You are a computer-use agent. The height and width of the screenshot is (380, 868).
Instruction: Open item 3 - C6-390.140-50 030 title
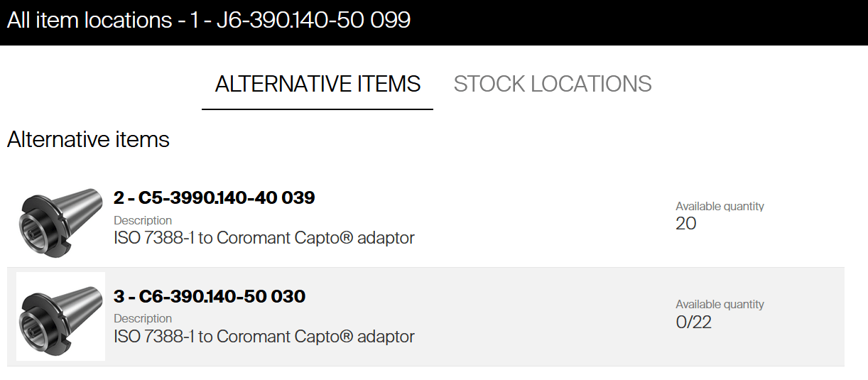(x=210, y=296)
